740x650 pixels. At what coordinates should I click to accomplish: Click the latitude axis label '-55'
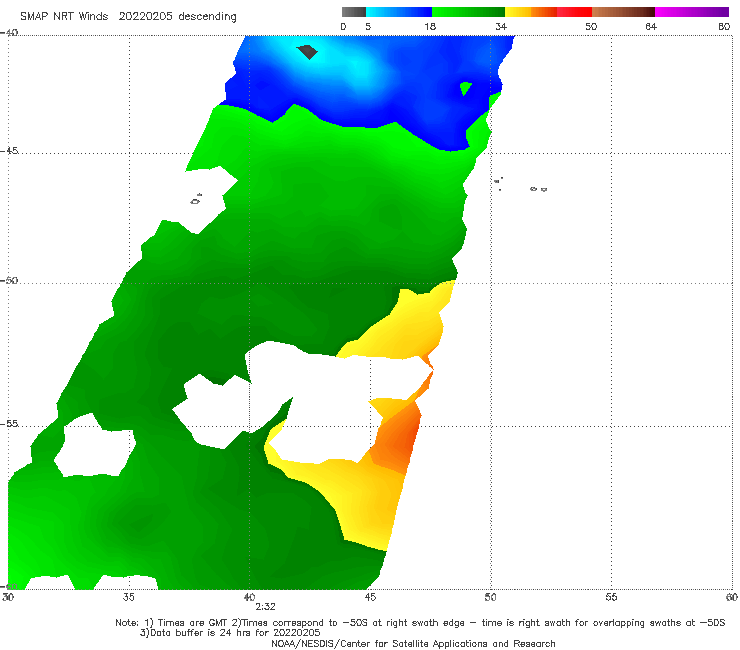tap(9, 424)
